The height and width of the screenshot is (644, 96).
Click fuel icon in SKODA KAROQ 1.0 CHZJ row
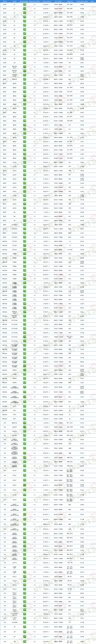click(x=25, y=312)
